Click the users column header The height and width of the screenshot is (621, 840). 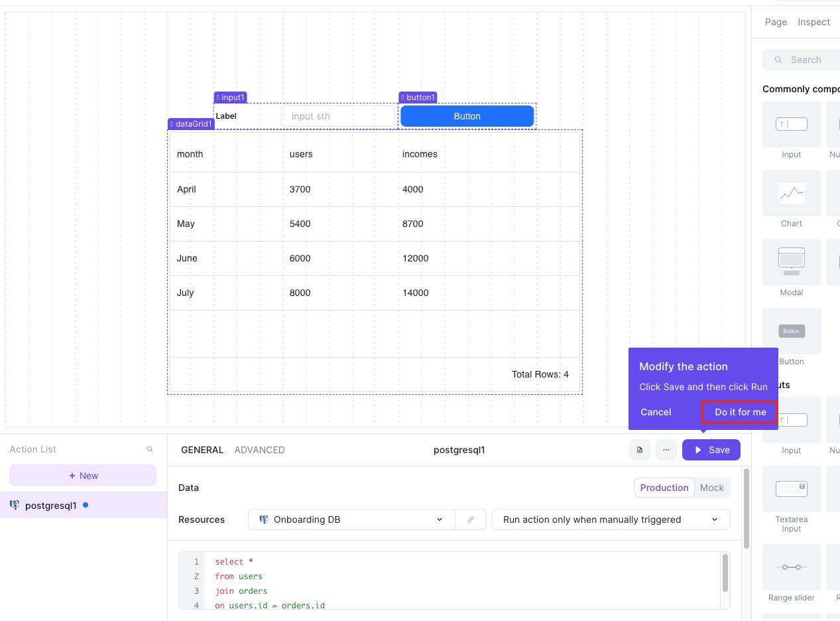click(x=301, y=154)
